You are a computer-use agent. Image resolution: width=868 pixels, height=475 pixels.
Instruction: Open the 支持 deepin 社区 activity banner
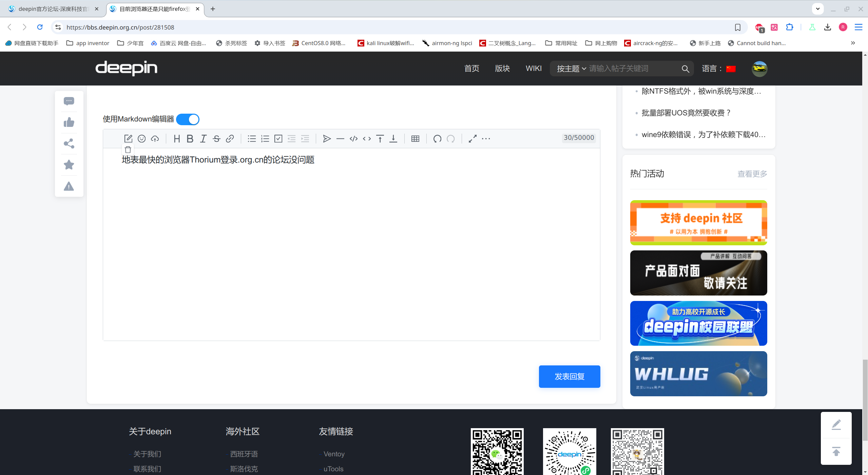tap(698, 223)
